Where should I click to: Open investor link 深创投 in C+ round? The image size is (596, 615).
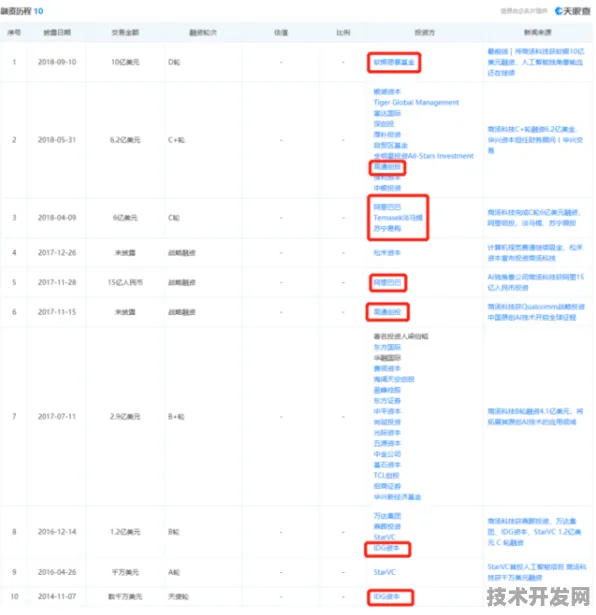(384, 124)
